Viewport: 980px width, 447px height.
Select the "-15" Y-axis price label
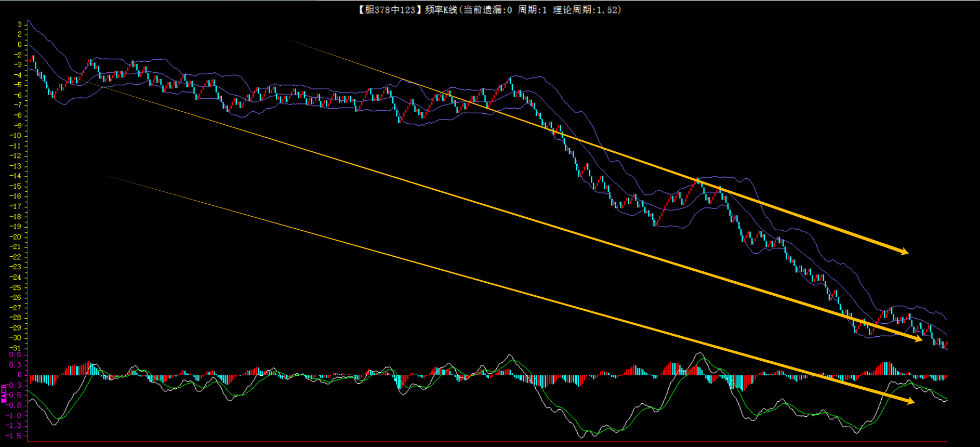tap(16, 186)
